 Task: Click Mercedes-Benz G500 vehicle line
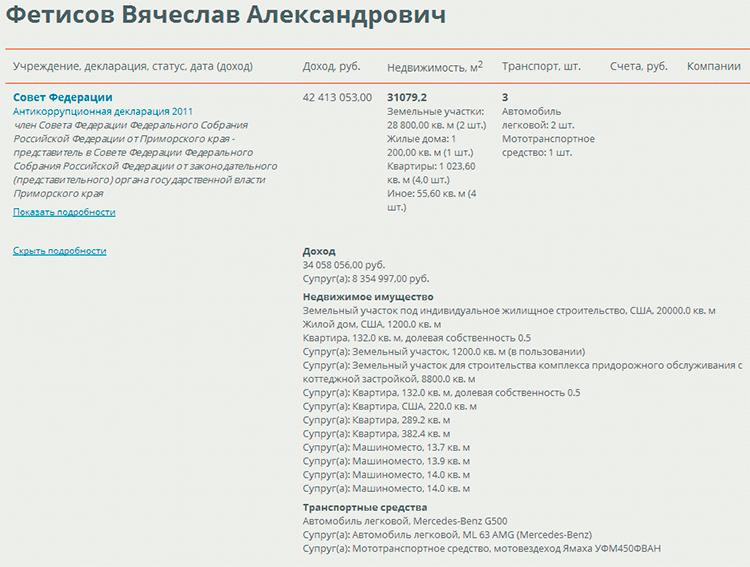click(405, 521)
